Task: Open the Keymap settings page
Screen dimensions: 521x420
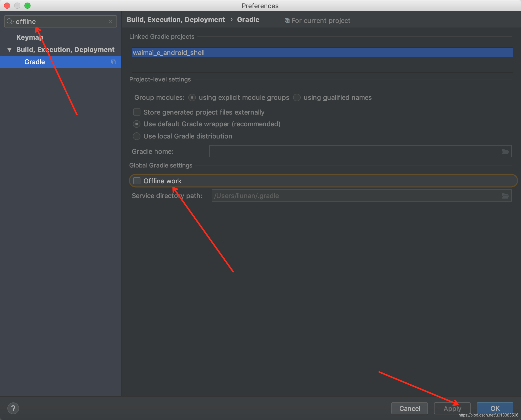Action: click(30, 37)
